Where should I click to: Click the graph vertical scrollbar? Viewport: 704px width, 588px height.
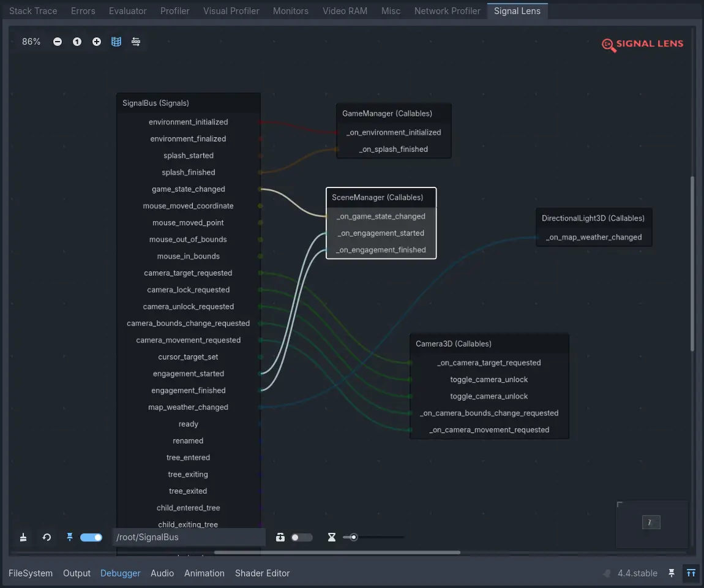click(x=692, y=263)
